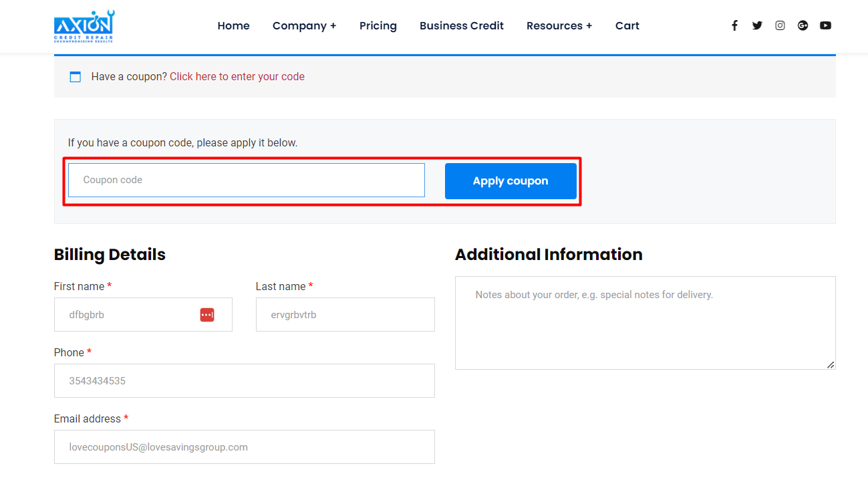Click the 'Click here to enter your code' link

point(237,77)
